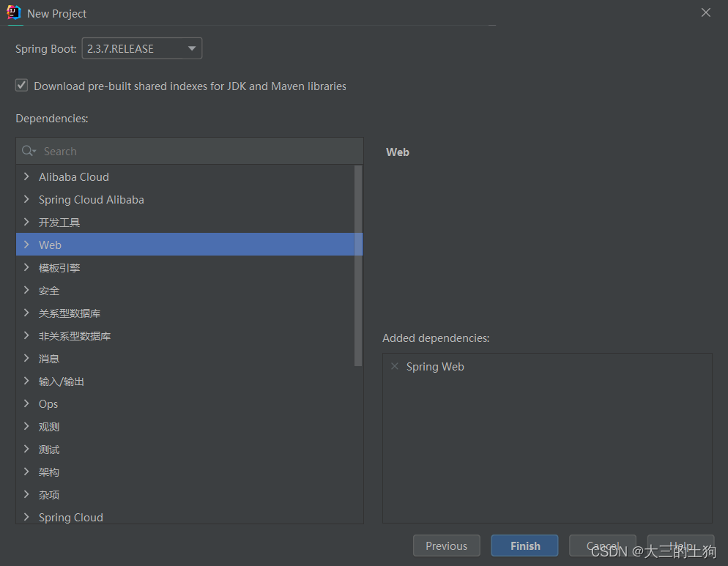The image size is (728, 566).
Task: Expand the 消息 category
Action: tap(26, 358)
